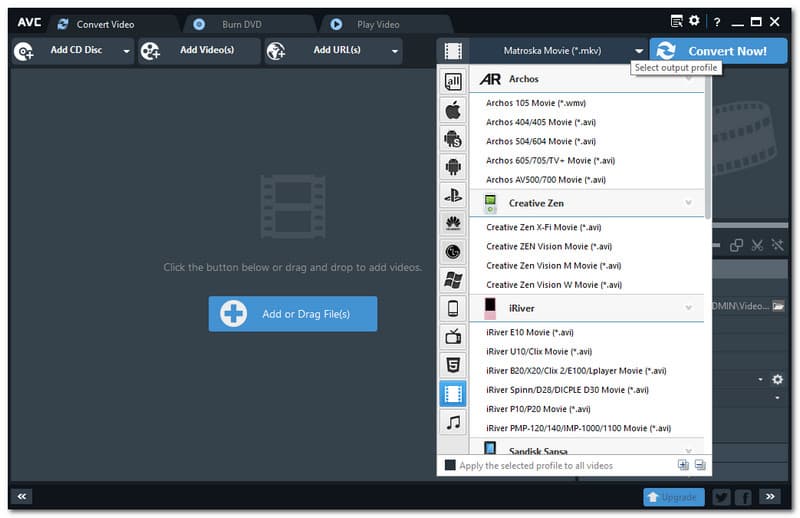
Task: Collapse the Creative Zen profile group
Action: click(688, 203)
